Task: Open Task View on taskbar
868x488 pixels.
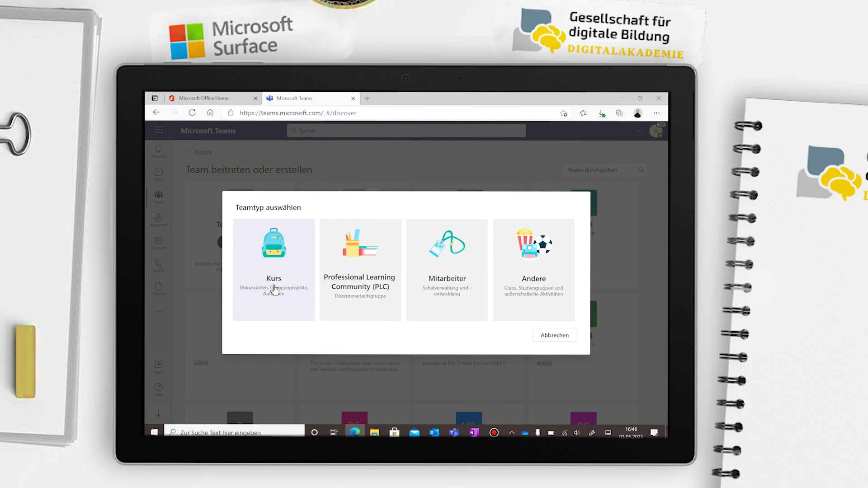Action: (x=334, y=432)
